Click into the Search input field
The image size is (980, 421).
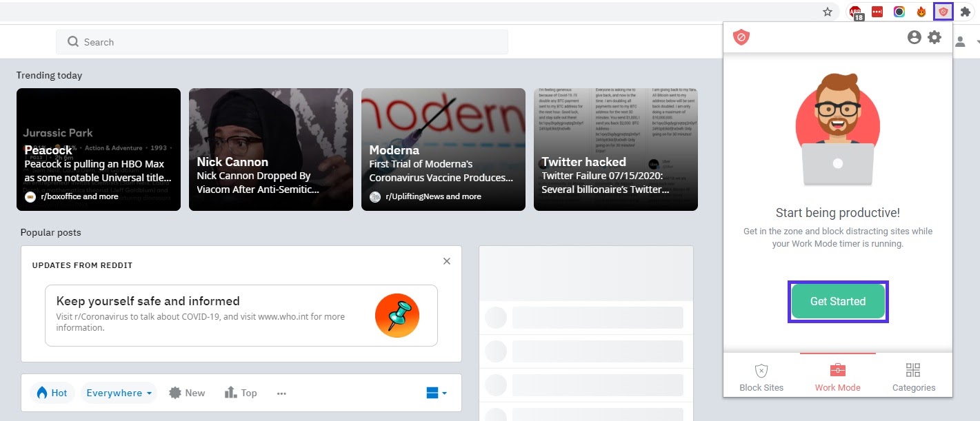click(x=276, y=42)
